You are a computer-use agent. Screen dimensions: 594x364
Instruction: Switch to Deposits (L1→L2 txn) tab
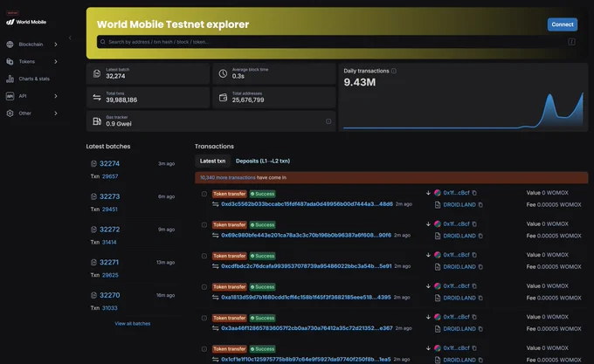click(263, 161)
